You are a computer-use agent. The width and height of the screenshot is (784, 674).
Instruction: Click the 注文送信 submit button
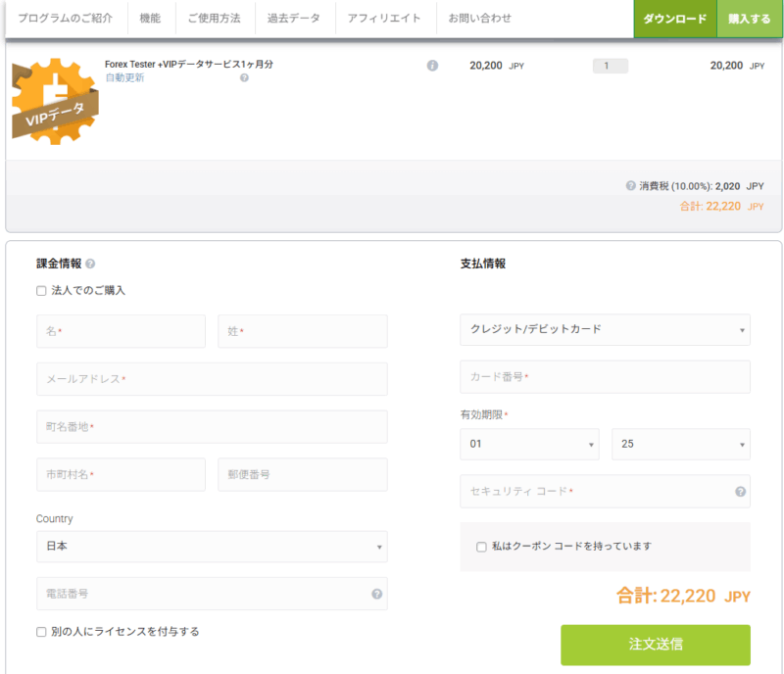click(656, 645)
